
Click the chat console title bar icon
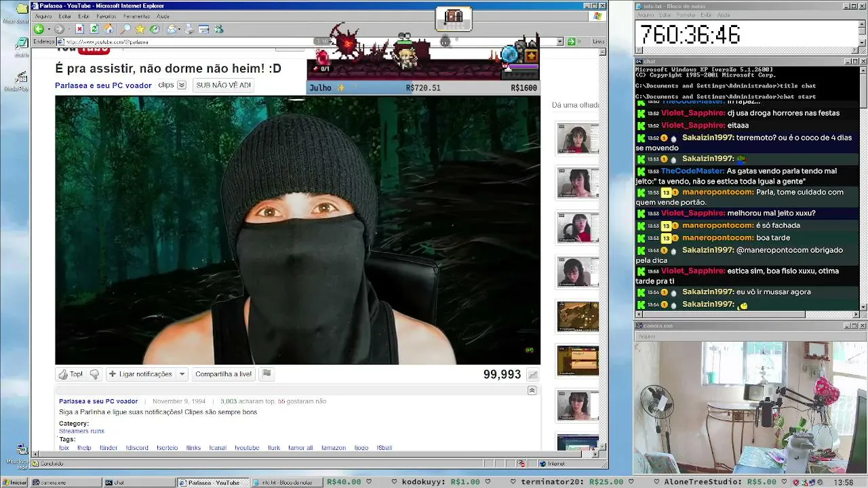[639, 61]
